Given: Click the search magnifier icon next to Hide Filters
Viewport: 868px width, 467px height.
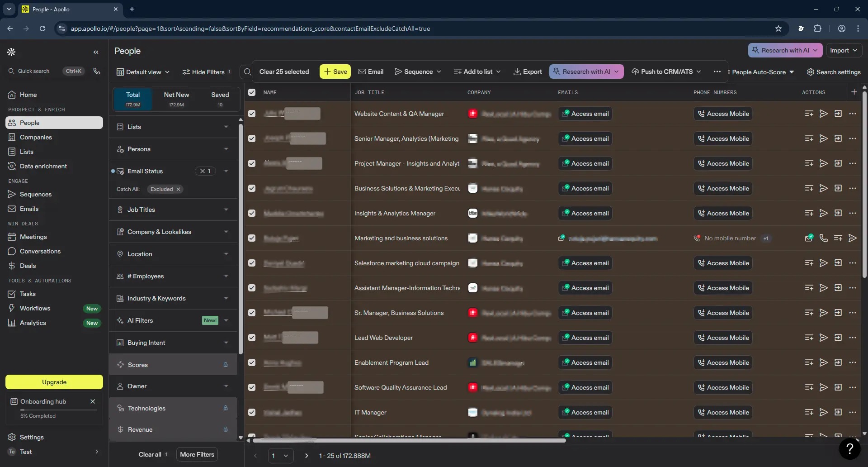Looking at the screenshot, I should coord(247,71).
